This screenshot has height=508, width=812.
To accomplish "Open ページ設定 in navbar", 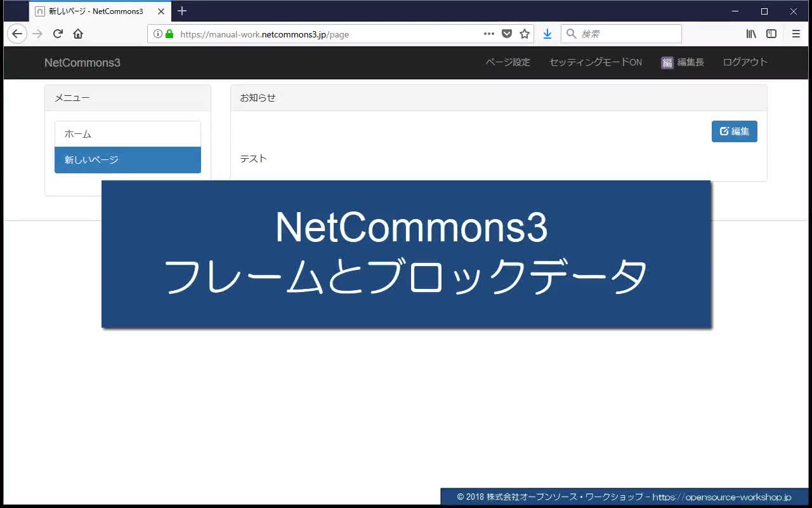I will pyautogui.click(x=508, y=62).
